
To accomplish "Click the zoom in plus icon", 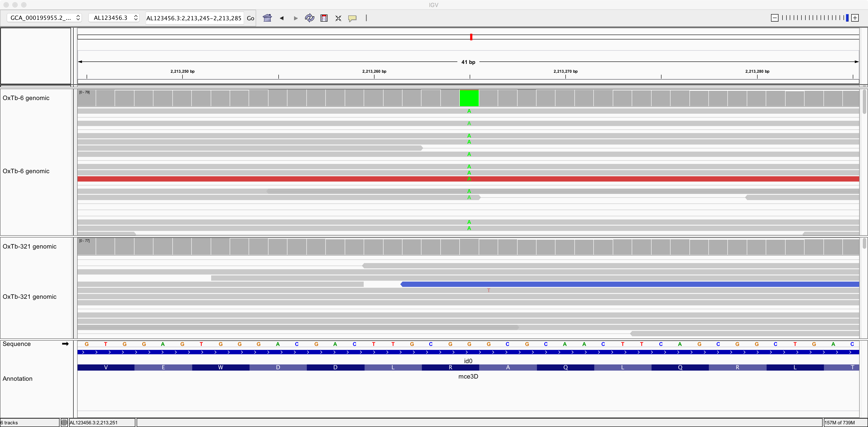I will coord(855,18).
